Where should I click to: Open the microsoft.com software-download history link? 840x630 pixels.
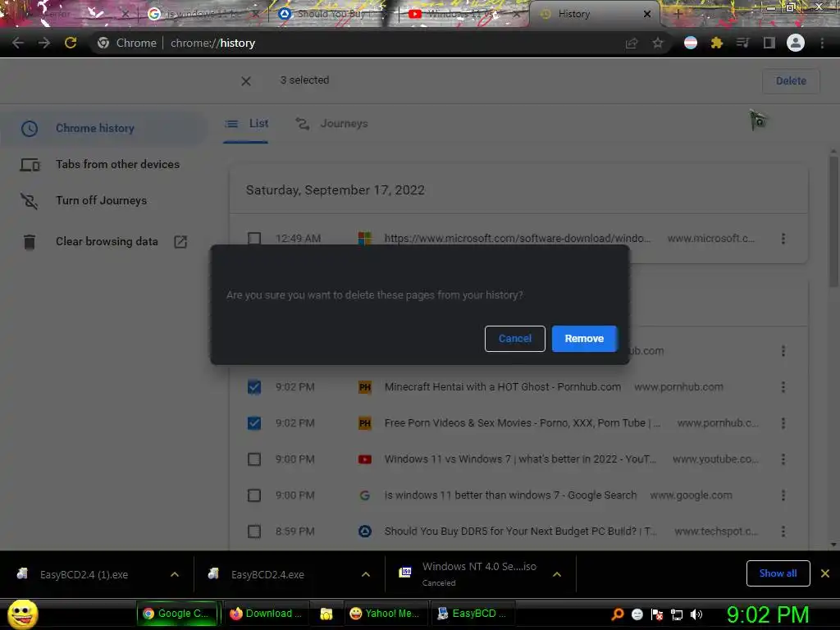coord(517,239)
